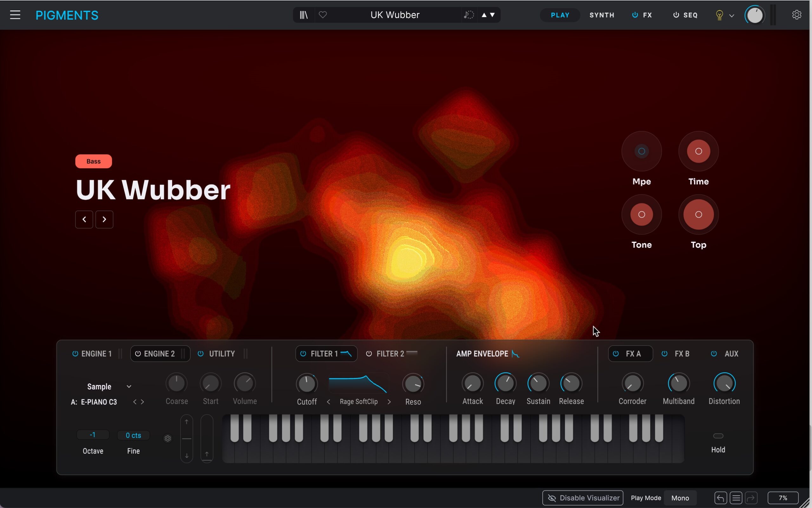
Task: Expand the arrow beside the lightbulb
Action: tap(732, 16)
